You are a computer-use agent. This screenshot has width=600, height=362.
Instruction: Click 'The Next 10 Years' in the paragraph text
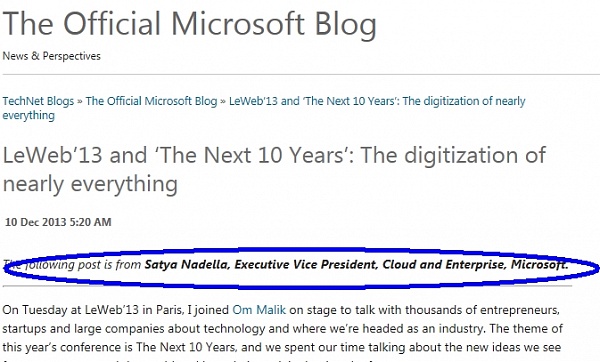[x=185, y=347]
